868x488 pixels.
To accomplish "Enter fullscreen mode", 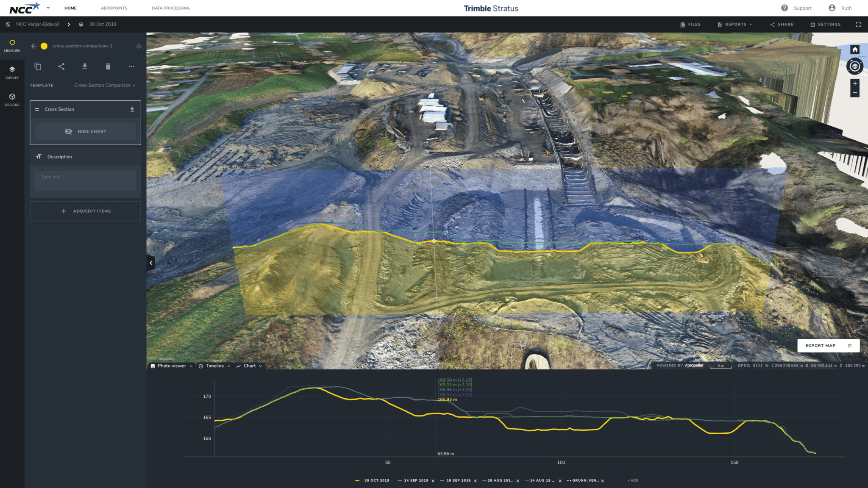I will coord(858,25).
